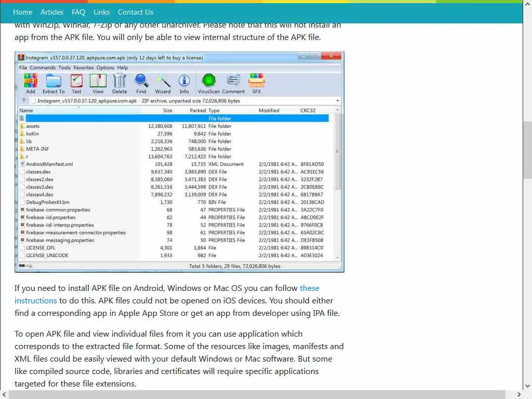Select the lib folder row
532x399 pixels.
(x=174, y=141)
